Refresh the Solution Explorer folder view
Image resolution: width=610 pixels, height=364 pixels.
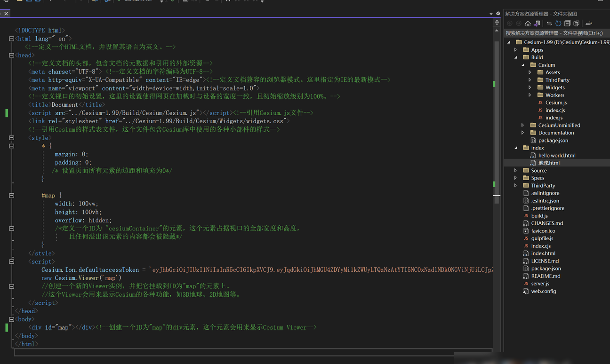click(x=558, y=24)
